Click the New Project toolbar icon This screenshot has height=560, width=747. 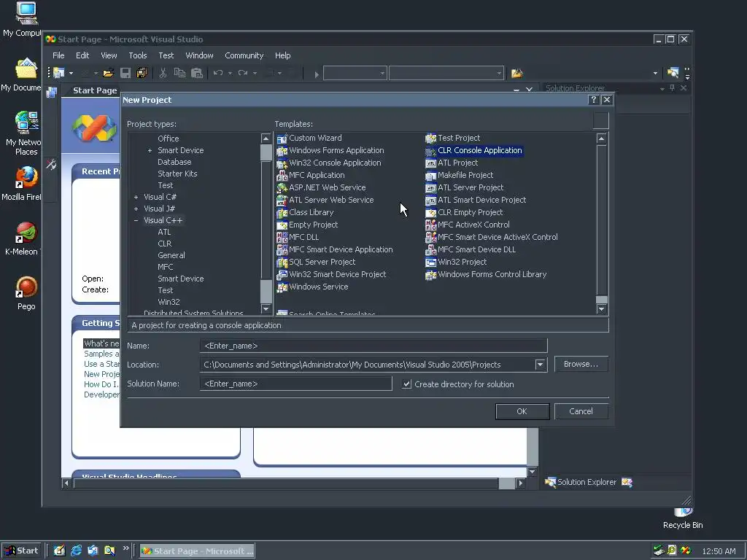tap(59, 73)
